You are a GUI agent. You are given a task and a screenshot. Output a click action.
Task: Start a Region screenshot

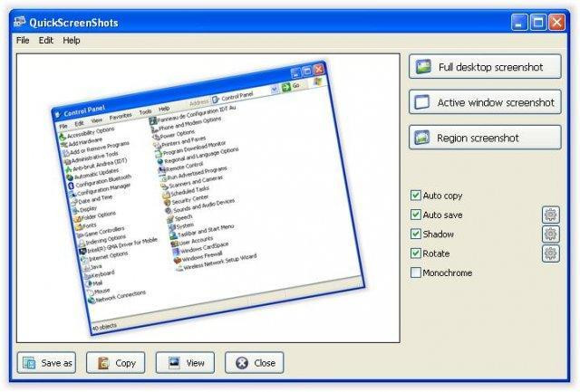point(485,138)
